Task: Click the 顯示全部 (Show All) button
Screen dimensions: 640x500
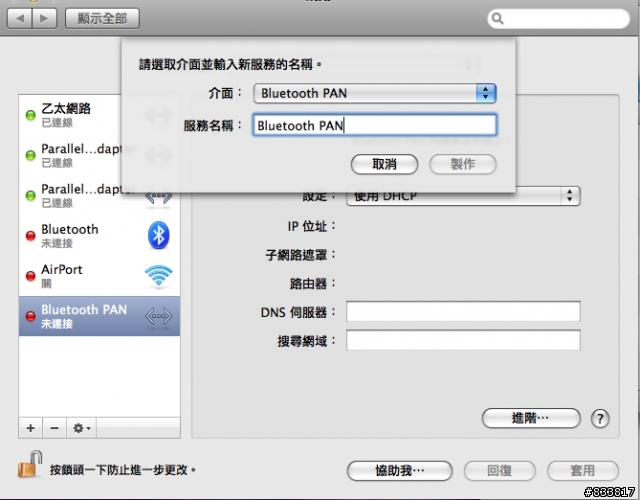Action: tap(102, 18)
